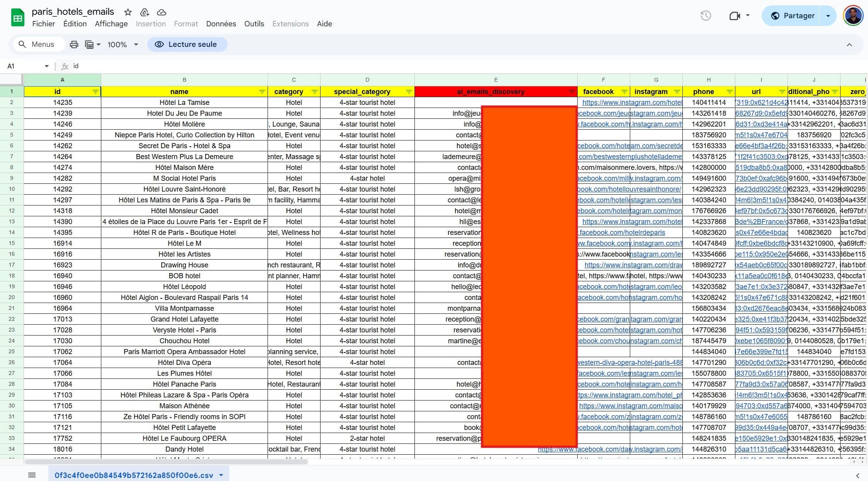The width and height of the screenshot is (868, 481).
Task: Click the Insertion menu
Action: pos(151,24)
